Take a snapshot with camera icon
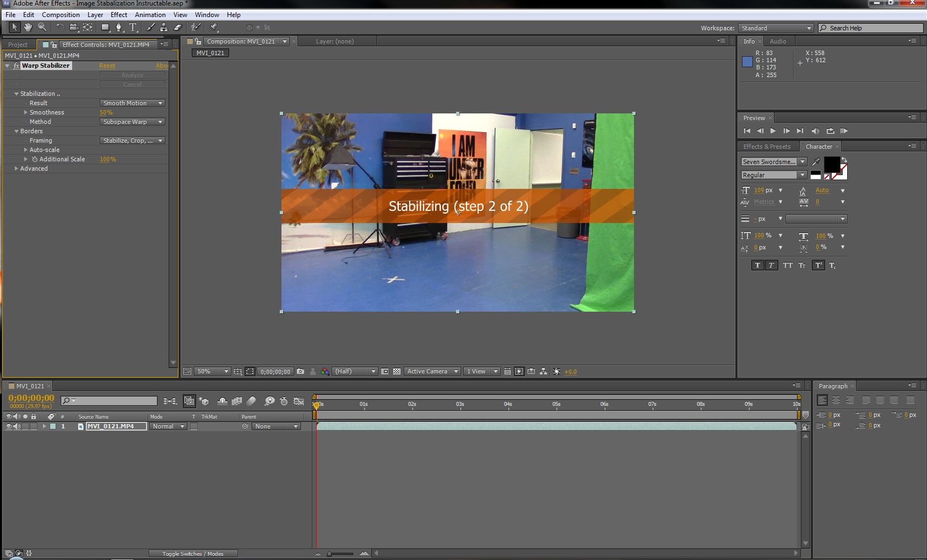 click(x=300, y=372)
